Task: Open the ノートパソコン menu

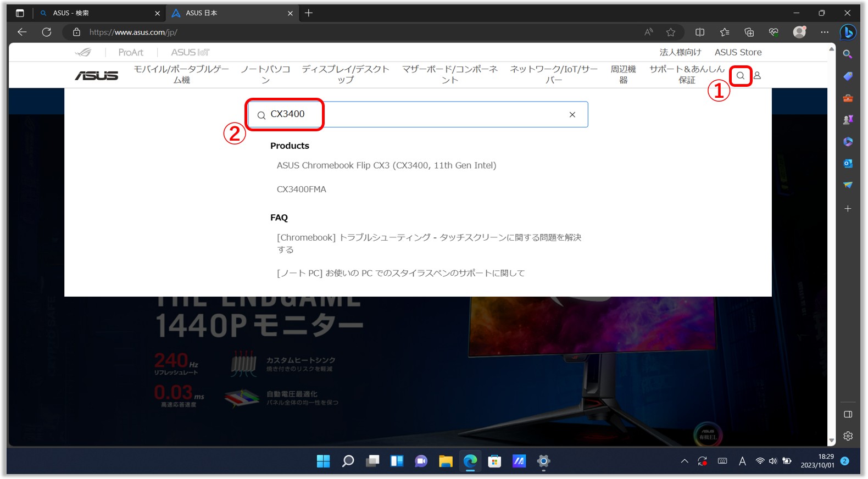Action: point(265,75)
